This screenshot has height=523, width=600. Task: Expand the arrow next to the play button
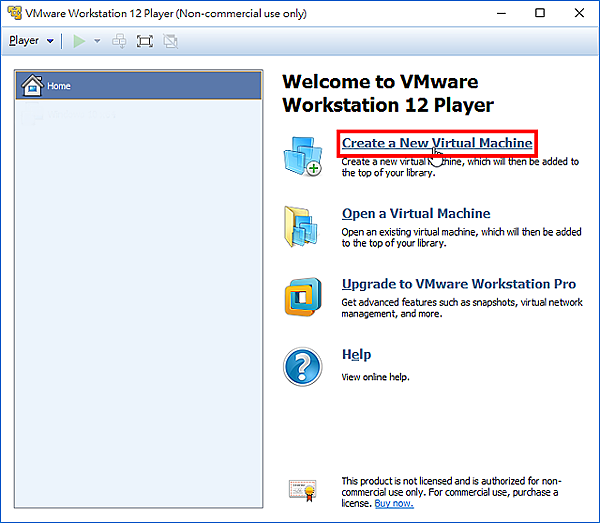click(x=97, y=41)
